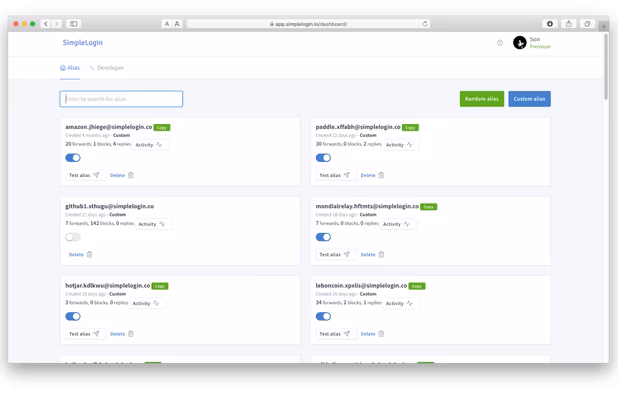This screenshot has width=618, height=394.
Task: Send Test alias for paddle.xffabh
Action: [x=335, y=175]
